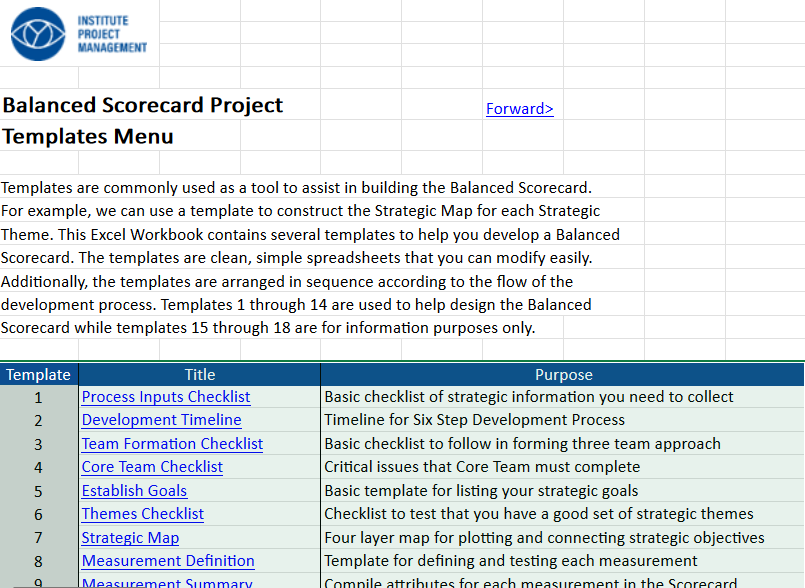Viewport: 805px width, 588px height.
Task: Open the Measurement Summary link
Action: 167,583
